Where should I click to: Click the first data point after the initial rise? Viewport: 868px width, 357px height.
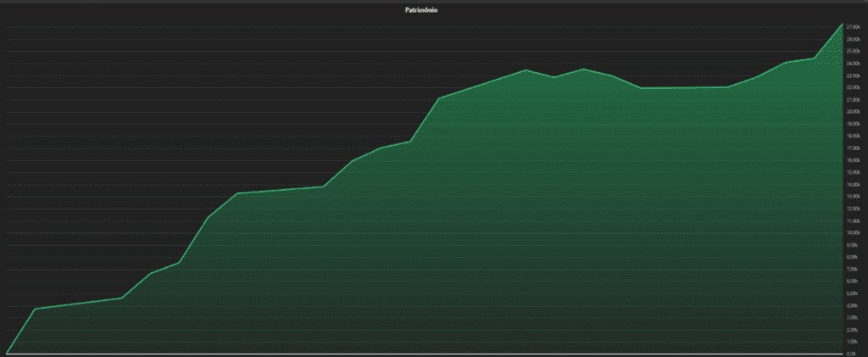click(x=35, y=309)
